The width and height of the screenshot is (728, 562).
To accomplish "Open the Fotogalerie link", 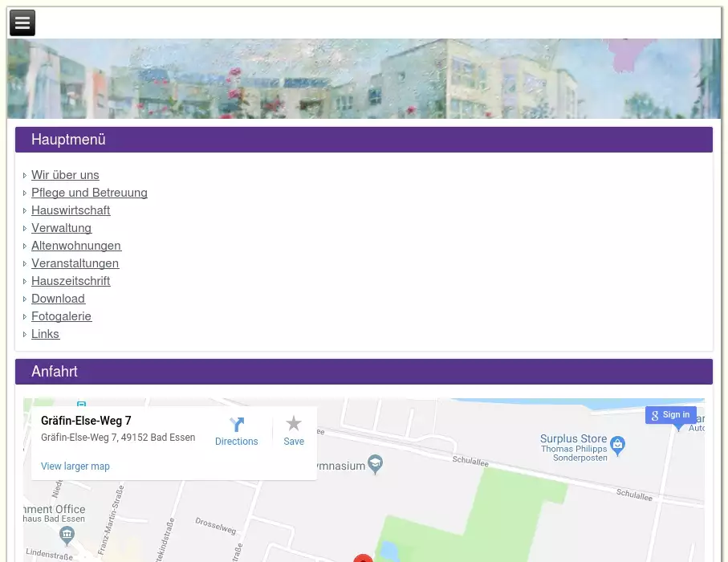I will tap(61, 316).
